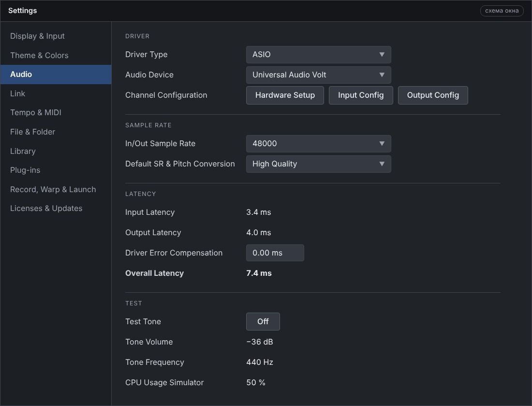Click the Settings window title
The height and width of the screenshot is (406, 532).
click(x=22, y=11)
